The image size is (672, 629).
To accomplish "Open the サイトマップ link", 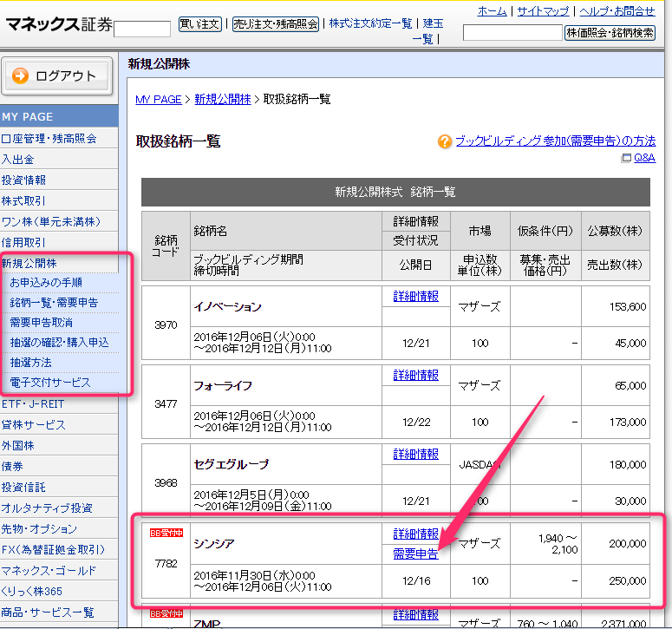I will (543, 11).
